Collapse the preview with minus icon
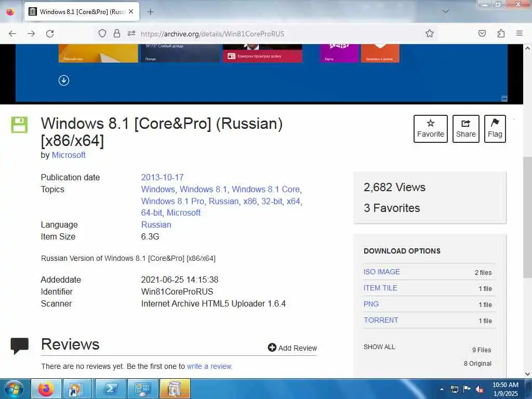532x399 pixels. point(504,99)
